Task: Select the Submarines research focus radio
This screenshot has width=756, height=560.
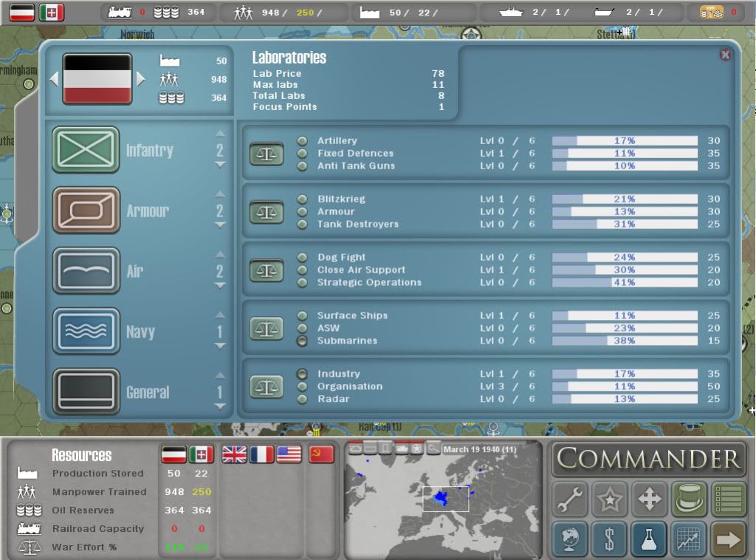Action: (302, 341)
